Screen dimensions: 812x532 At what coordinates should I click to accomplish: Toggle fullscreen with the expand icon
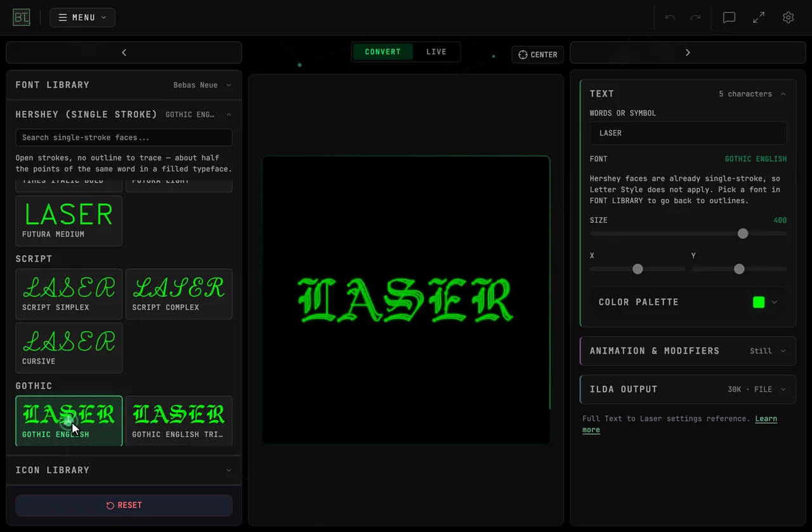tap(759, 18)
